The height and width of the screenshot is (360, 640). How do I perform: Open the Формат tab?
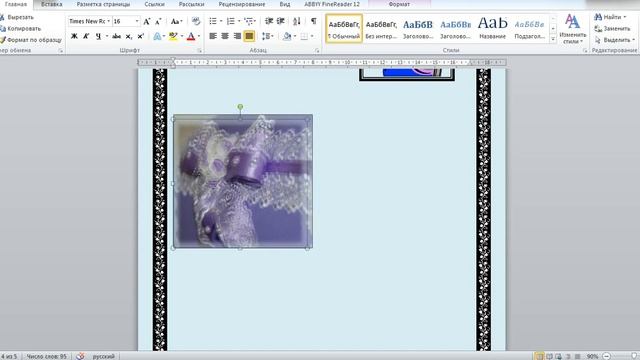coord(399,4)
